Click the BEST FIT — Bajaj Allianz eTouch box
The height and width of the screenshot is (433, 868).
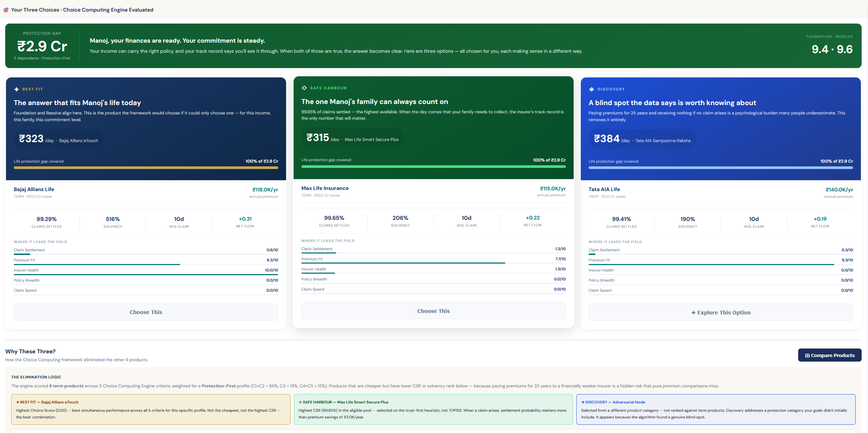[151, 409]
